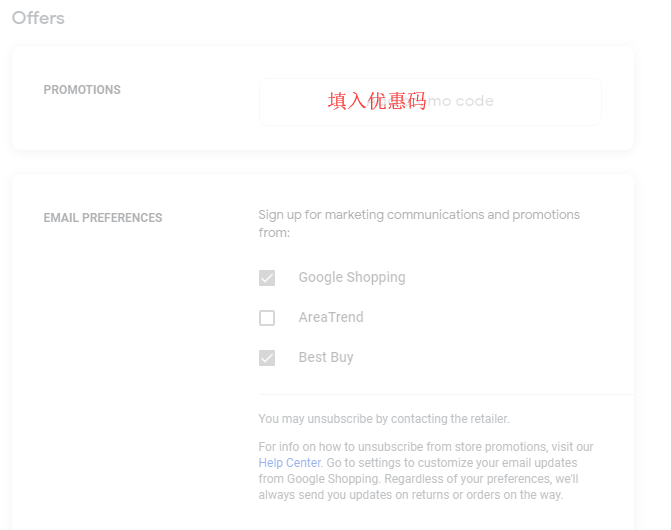Click the red 填入优惠码 annotation text
Viewport: 671px width, 530px height.
[x=377, y=101]
